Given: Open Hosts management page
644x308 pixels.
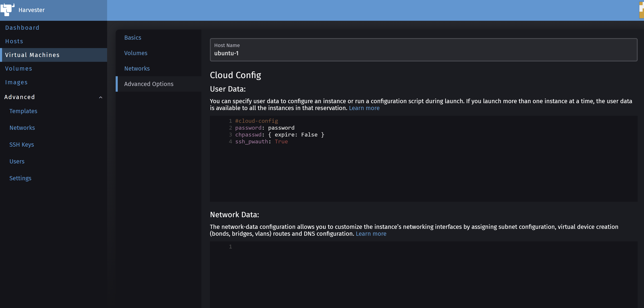Looking at the screenshot, I should (x=14, y=41).
